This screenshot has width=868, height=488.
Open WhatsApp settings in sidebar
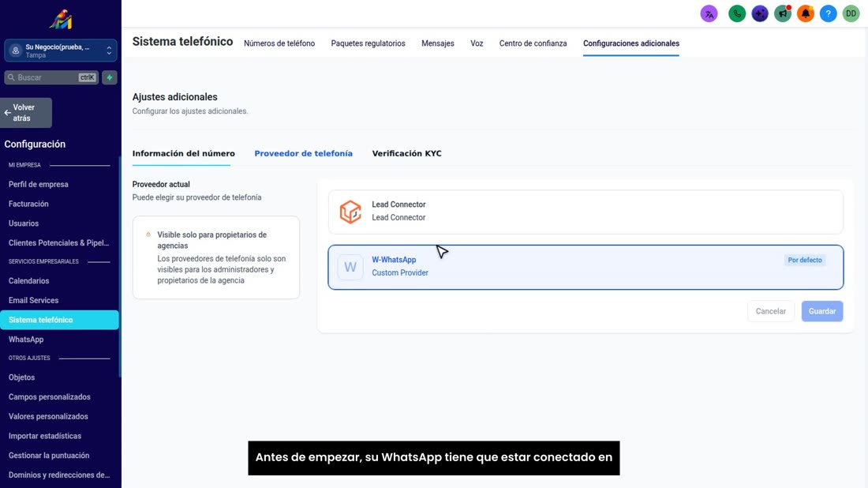26,340
